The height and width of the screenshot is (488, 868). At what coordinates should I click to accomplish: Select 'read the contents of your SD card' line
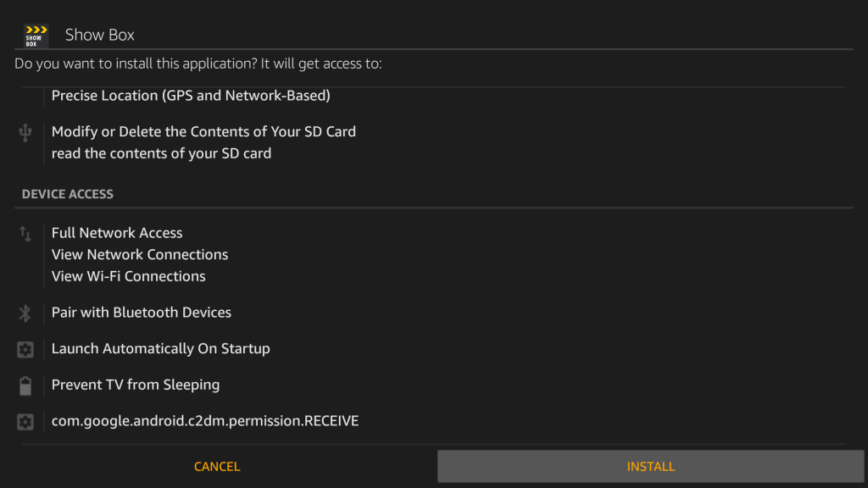(161, 153)
